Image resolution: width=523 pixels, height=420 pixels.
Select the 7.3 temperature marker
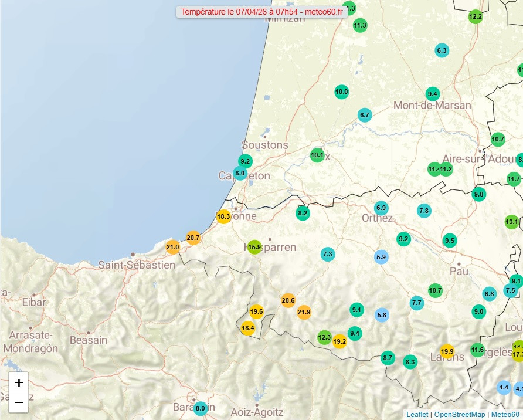pyautogui.click(x=328, y=254)
